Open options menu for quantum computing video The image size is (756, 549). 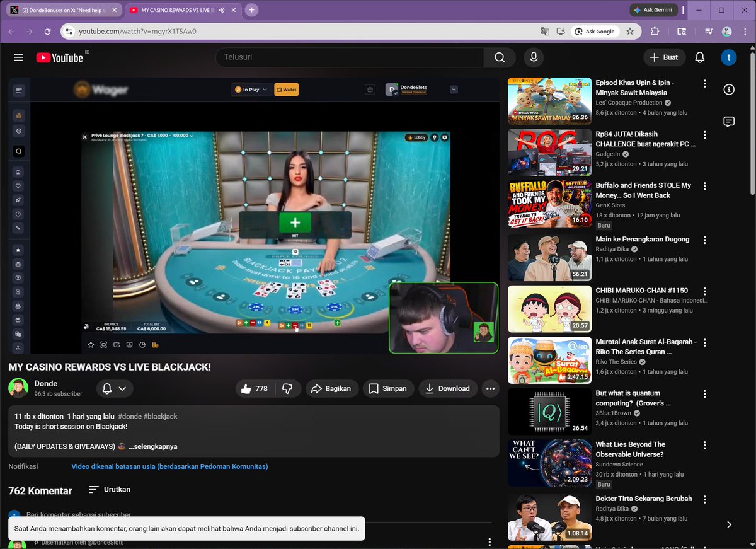tap(705, 394)
